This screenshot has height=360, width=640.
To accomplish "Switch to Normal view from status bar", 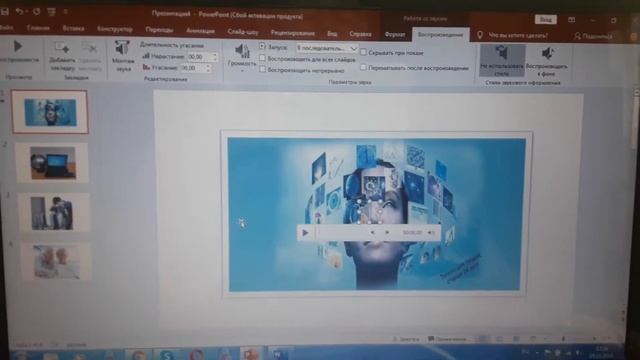I will tap(483, 339).
